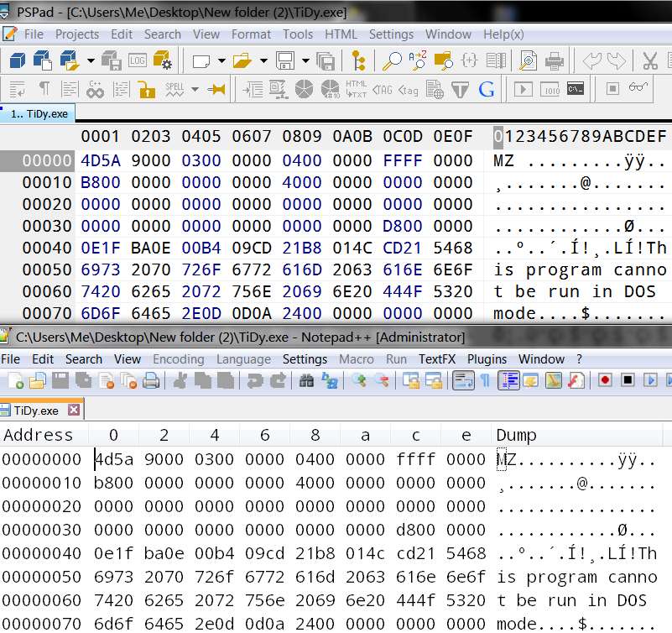This screenshot has width=672, height=633.
Task: Toggle PSPad show special characters pilcrow
Action: click(x=44, y=89)
